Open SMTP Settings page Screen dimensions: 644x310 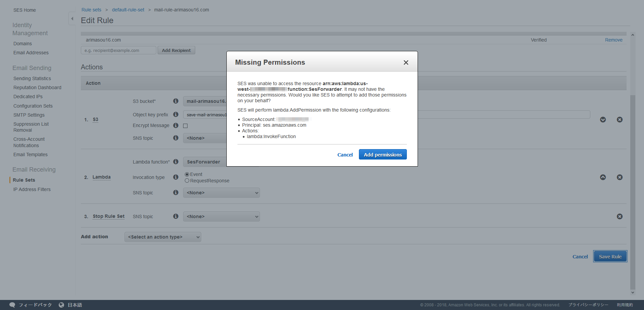click(29, 115)
